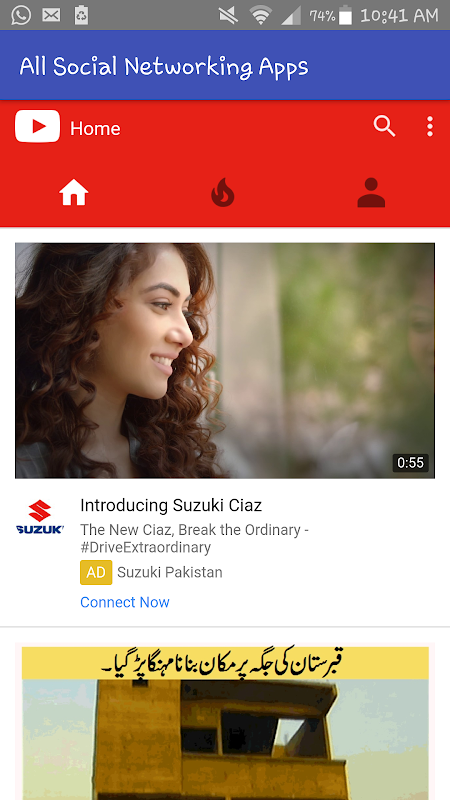This screenshot has height=800, width=450.
Task: Play the Suzuki Ciaz video thumbnail
Action: [x=225, y=361]
